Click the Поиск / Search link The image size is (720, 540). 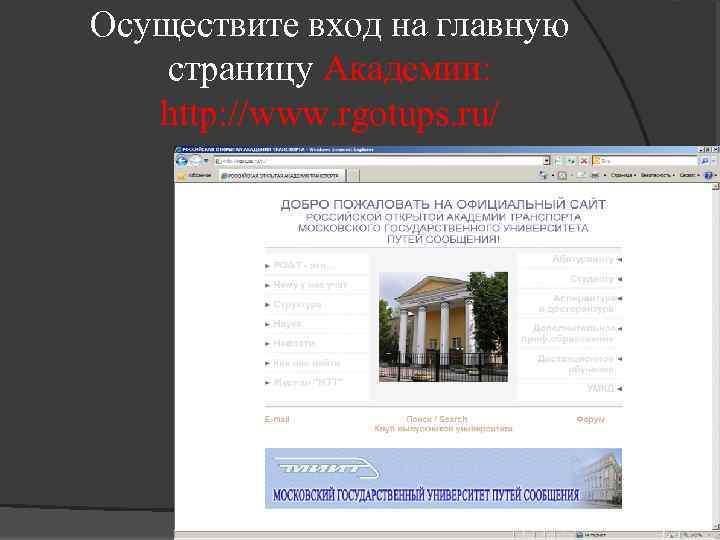pos(437,419)
